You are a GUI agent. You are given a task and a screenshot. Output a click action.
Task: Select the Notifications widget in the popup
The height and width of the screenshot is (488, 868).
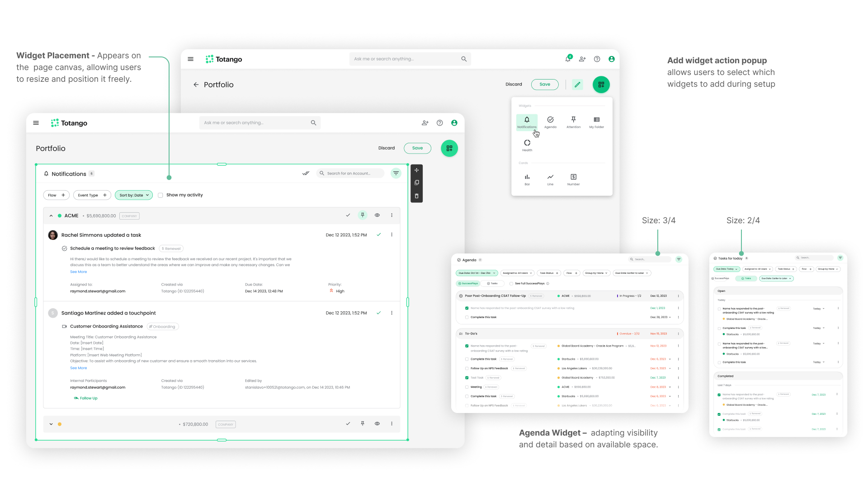(527, 122)
